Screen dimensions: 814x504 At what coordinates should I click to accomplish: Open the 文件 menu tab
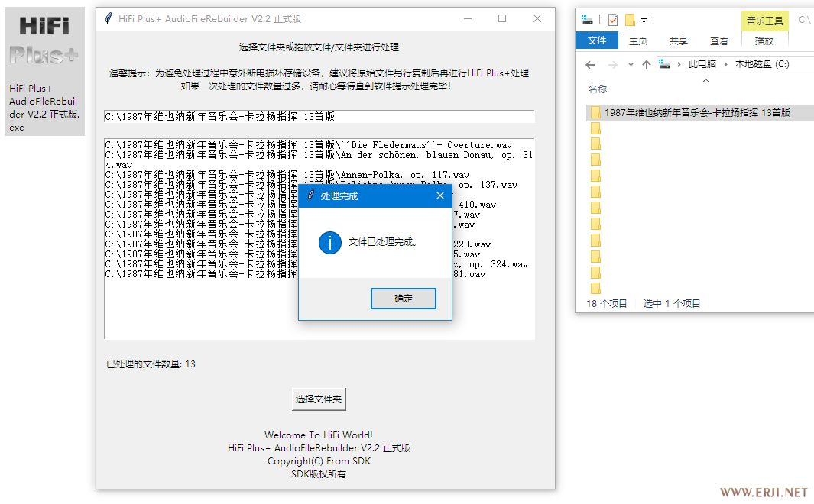[597, 40]
